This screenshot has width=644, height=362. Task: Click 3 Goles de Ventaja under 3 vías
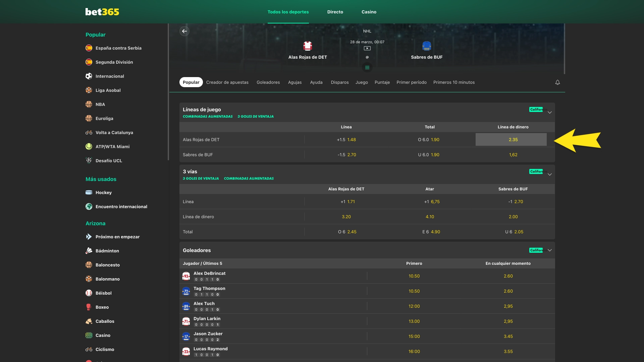click(201, 178)
